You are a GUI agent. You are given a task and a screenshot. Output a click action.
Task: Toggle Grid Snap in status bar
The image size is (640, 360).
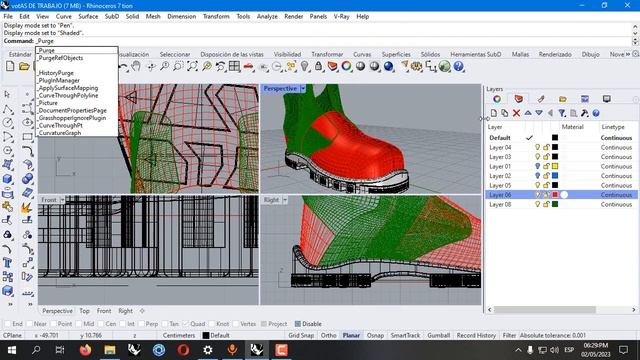pos(301,335)
